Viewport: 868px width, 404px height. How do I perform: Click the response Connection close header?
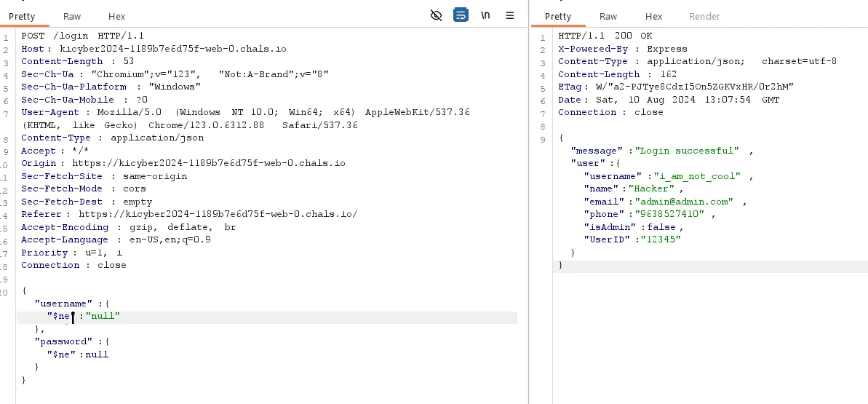click(x=610, y=113)
